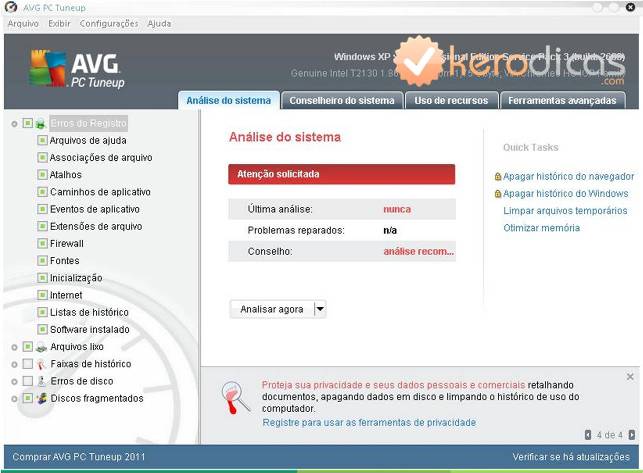Click Verificar se há atualizações
This screenshot has width=643, height=473.
(x=571, y=457)
